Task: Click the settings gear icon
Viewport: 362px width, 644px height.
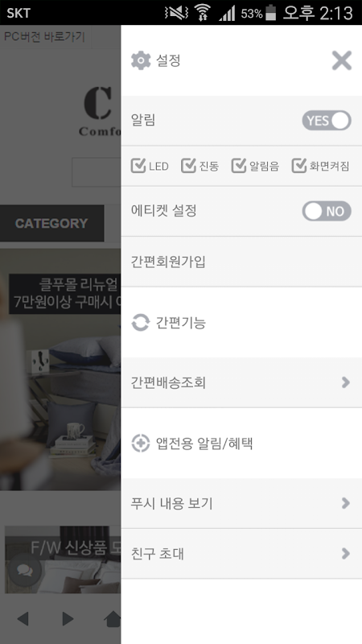Action: pyautogui.click(x=141, y=61)
